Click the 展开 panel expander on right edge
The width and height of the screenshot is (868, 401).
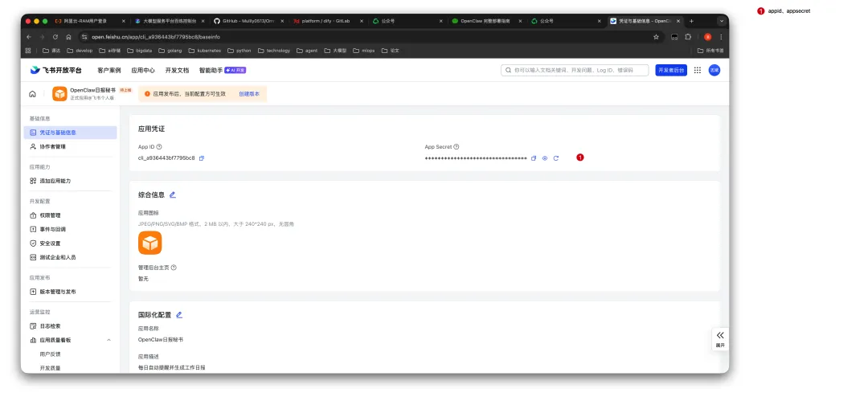click(x=719, y=338)
